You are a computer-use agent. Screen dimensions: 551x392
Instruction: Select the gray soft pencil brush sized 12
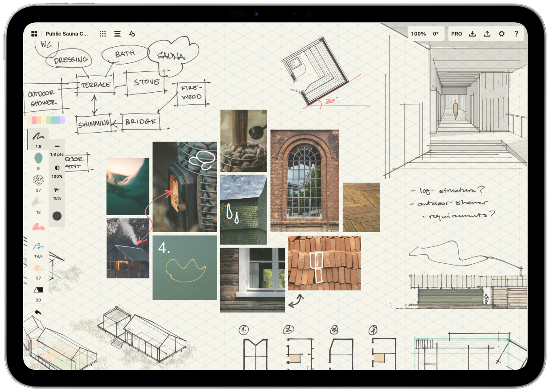coord(38,204)
